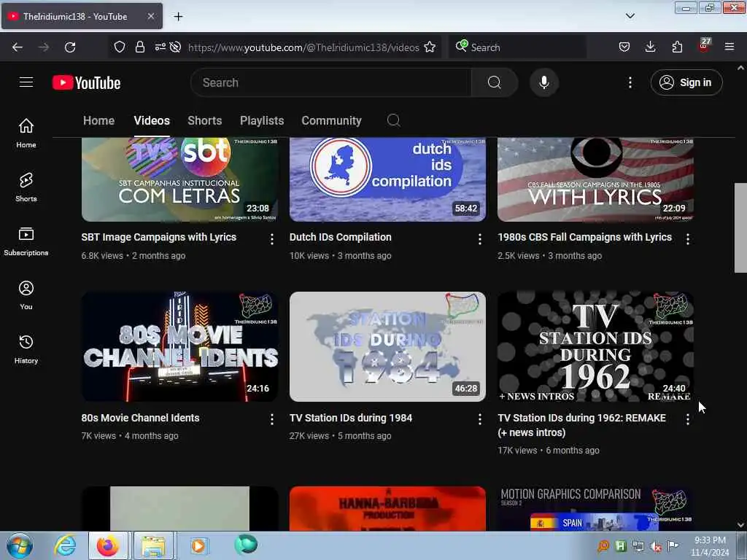Click muted volume icon in system tray

pyautogui.click(x=656, y=546)
